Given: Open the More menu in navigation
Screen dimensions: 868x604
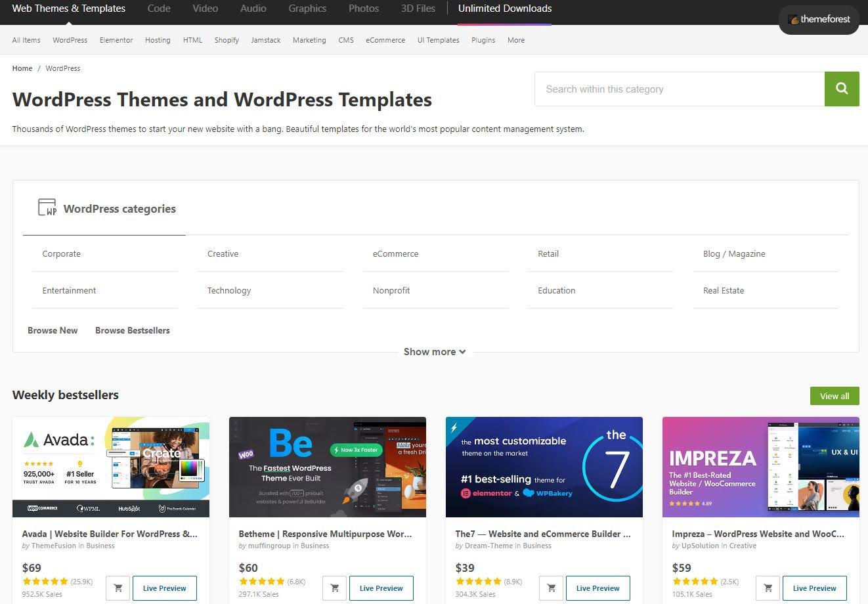Looking at the screenshot, I should [515, 40].
